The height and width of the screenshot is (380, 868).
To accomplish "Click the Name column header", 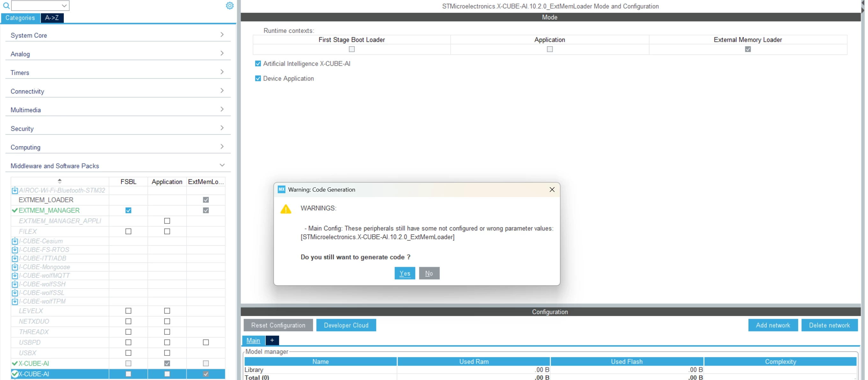I will click(x=320, y=362).
